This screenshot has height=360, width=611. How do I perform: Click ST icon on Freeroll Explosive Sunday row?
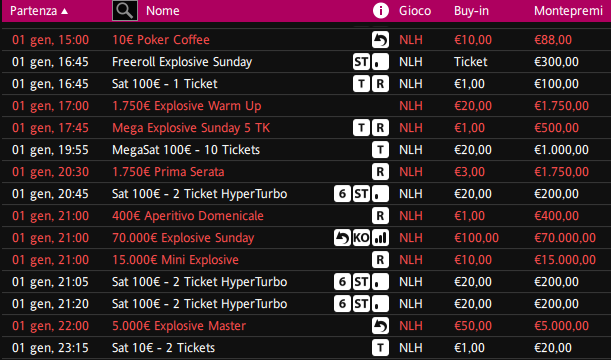[361, 62]
